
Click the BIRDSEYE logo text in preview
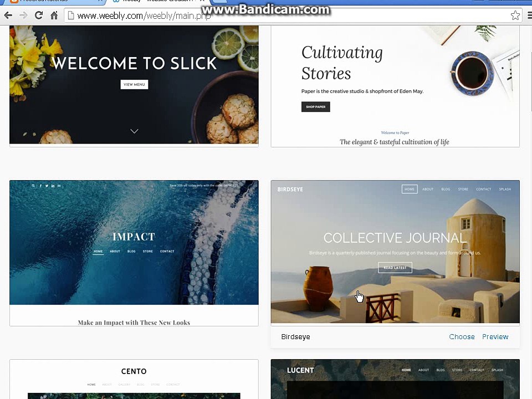(290, 190)
